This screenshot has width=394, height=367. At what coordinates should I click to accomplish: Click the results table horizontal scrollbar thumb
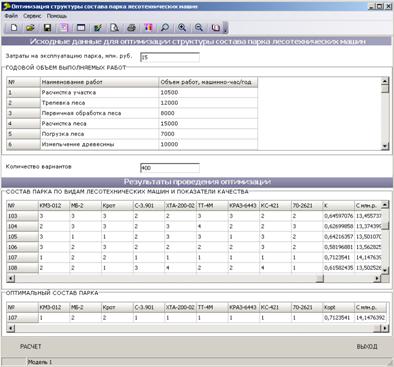[320, 278]
